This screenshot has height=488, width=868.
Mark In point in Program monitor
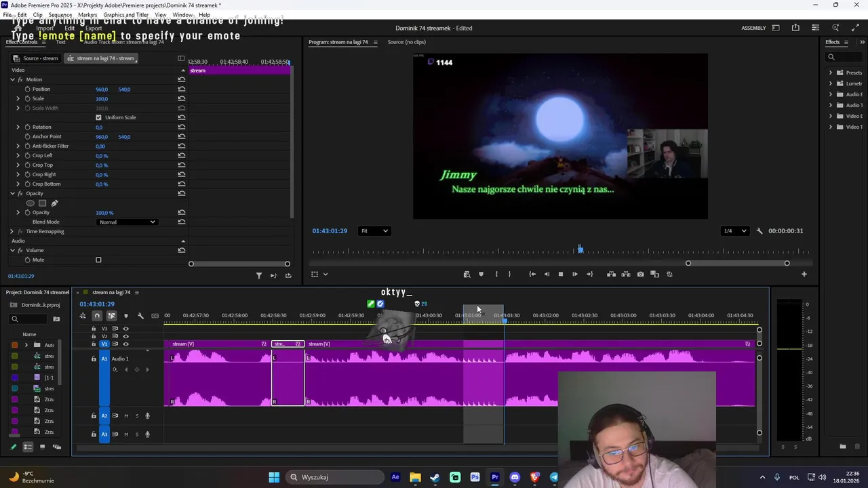click(496, 274)
